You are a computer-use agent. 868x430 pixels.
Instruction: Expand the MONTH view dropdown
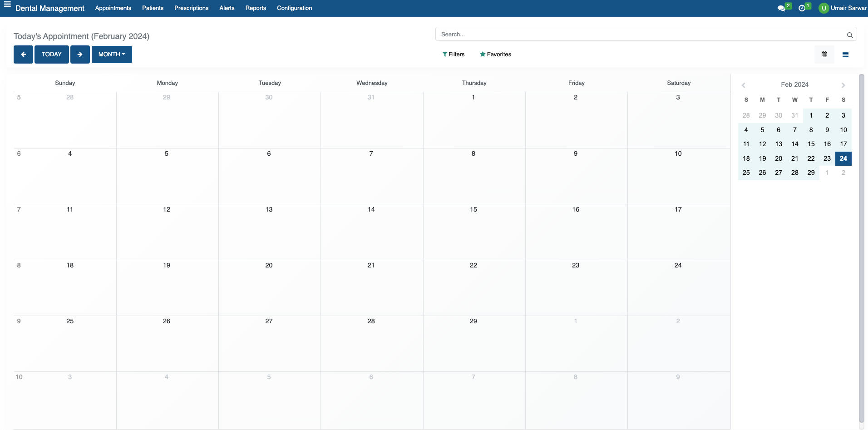pos(112,54)
